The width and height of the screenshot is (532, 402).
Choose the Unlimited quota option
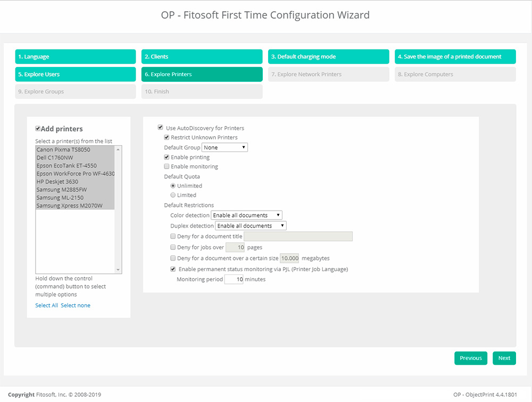click(173, 186)
